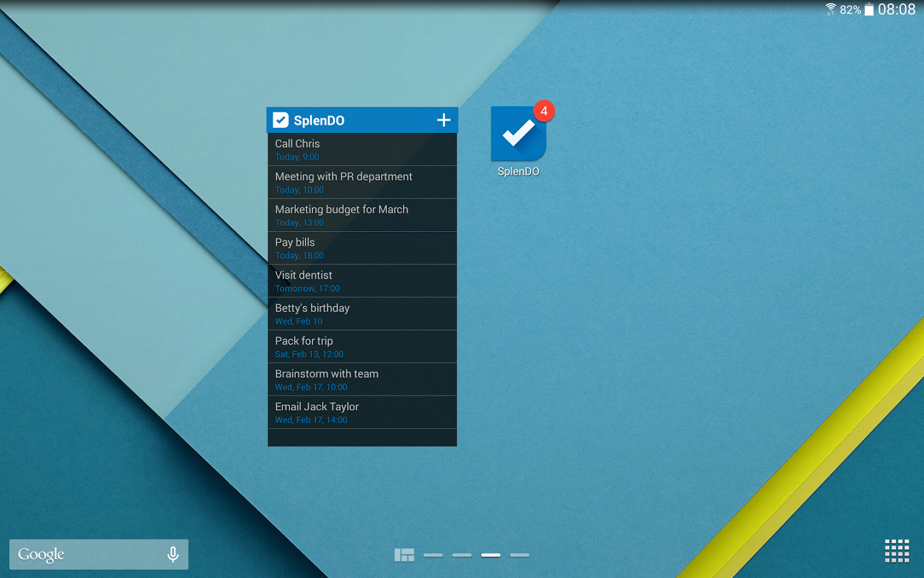Tap the 'Today, 18:00' due time
Viewport: 924px width, 578px height.
tap(300, 256)
